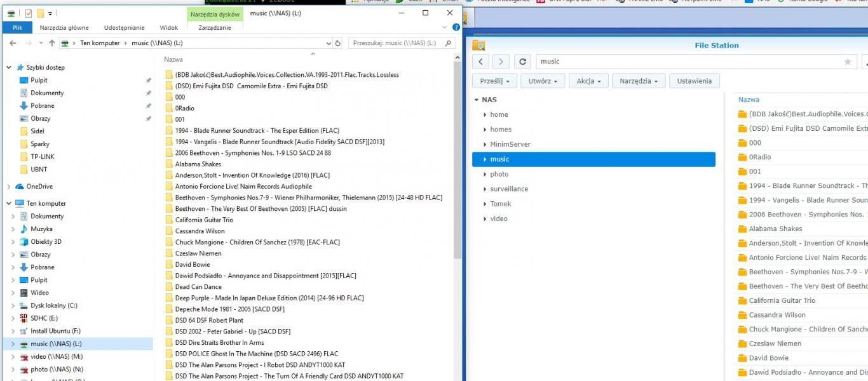Open the Narzędzia dropdown in File Station
Image resolution: width=868 pixels, height=381 pixels.
coord(639,81)
